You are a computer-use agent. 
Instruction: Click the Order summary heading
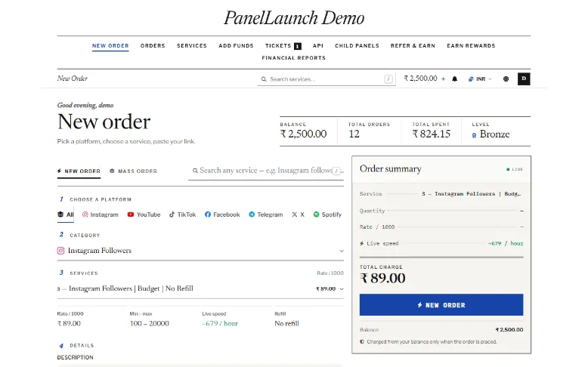(391, 168)
